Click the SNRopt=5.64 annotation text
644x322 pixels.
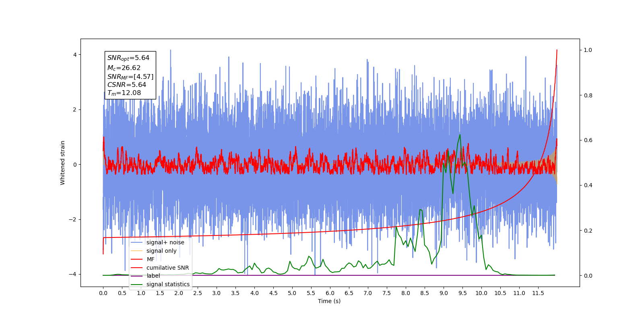pyautogui.click(x=128, y=58)
